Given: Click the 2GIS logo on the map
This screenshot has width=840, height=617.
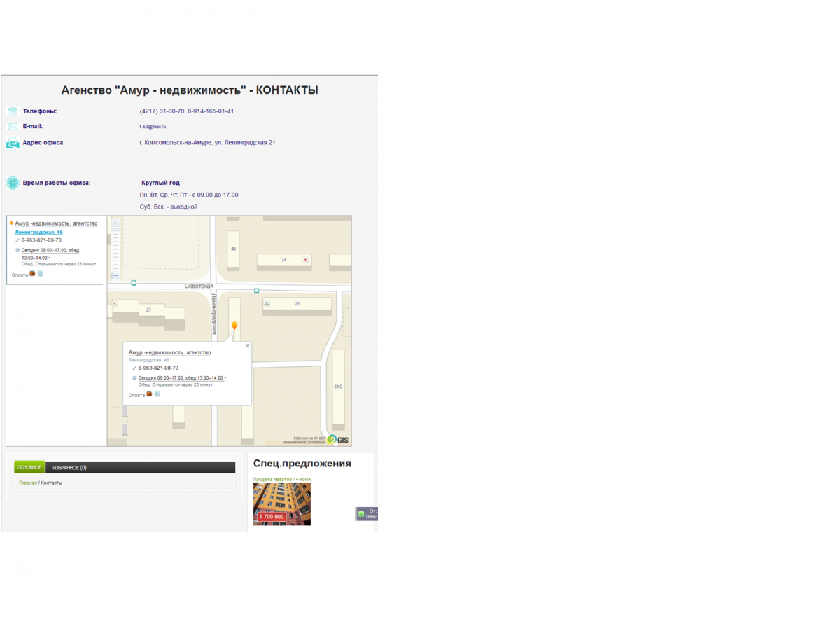Looking at the screenshot, I should [338, 440].
